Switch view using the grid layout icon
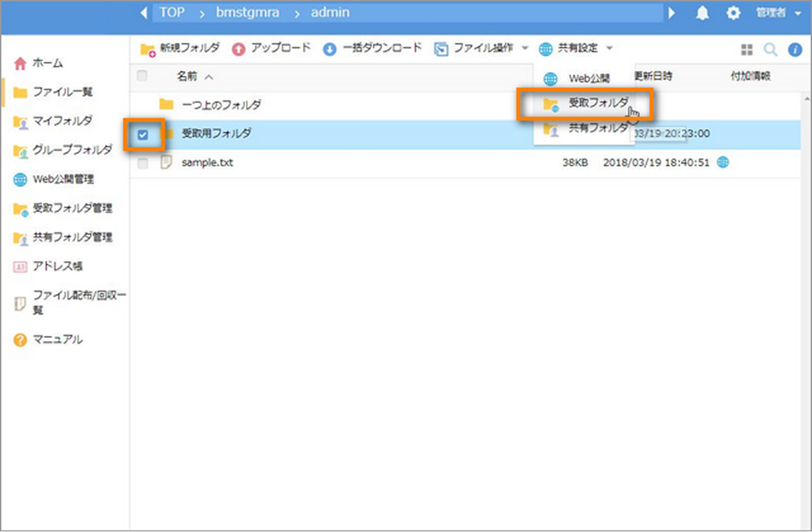 pyautogui.click(x=748, y=49)
